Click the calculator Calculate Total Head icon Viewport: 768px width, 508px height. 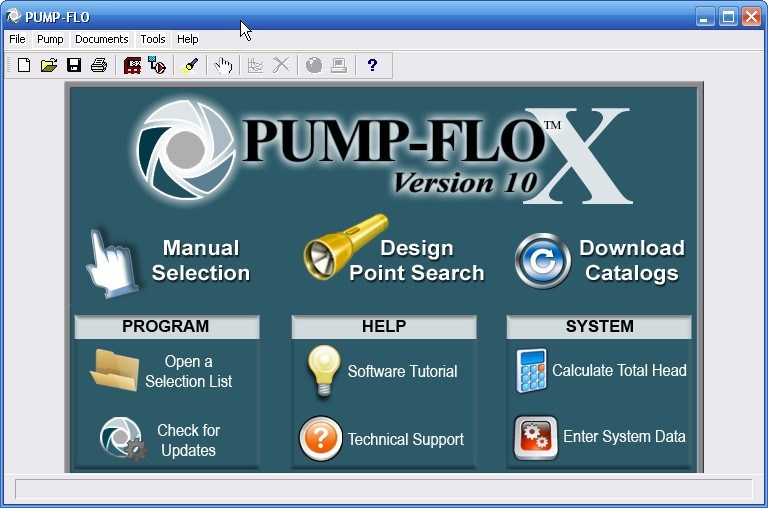coord(531,370)
